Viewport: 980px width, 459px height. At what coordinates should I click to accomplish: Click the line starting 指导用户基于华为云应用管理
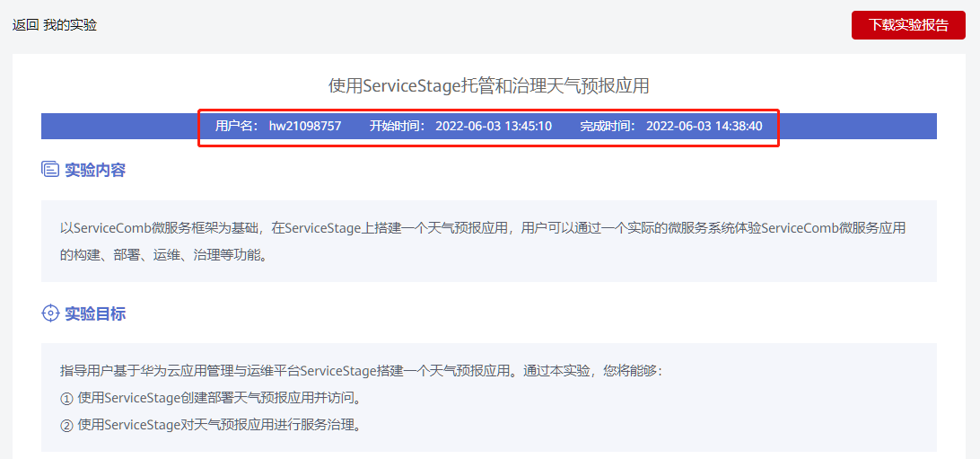pos(361,371)
